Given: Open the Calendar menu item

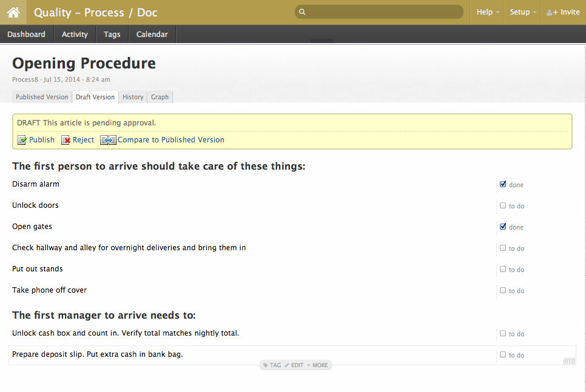Looking at the screenshot, I should 152,35.
